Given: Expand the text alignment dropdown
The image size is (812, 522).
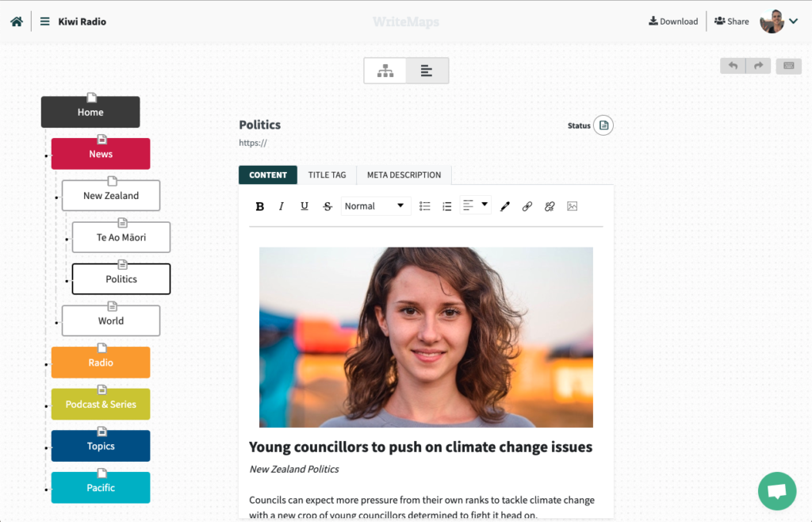Looking at the screenshot, I should (x=475, y=205).
